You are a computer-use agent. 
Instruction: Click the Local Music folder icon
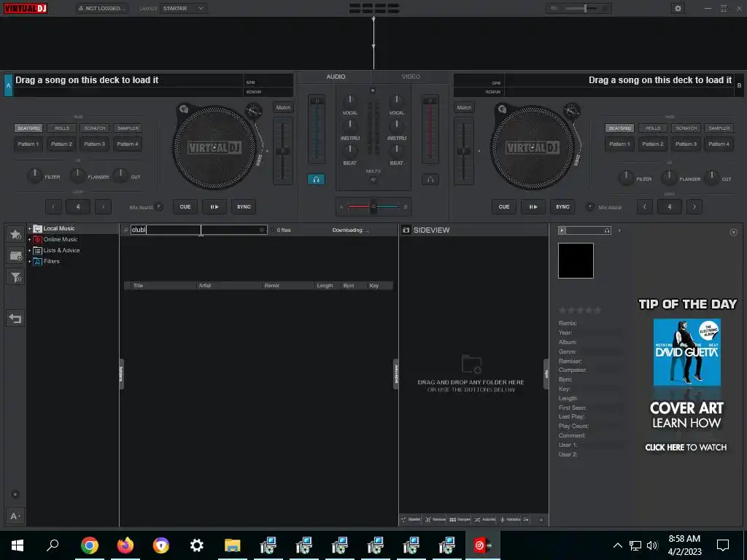pyautogui.click(x=38, y=228)
